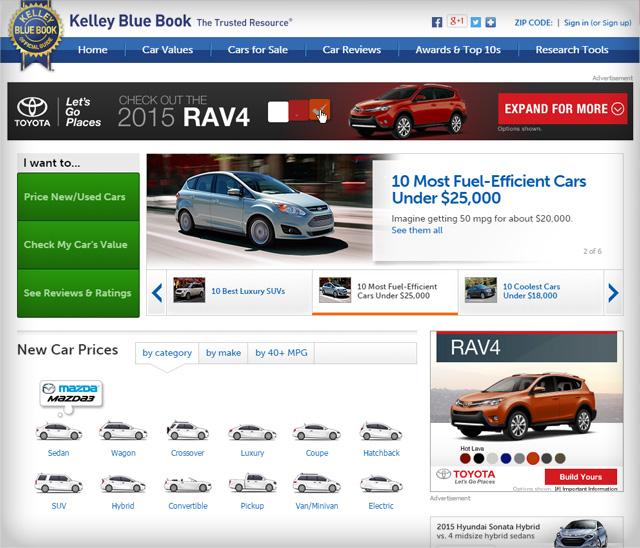
Task: Select the Van/Minivan vehicle icon
Action: (x=316, y=483)
